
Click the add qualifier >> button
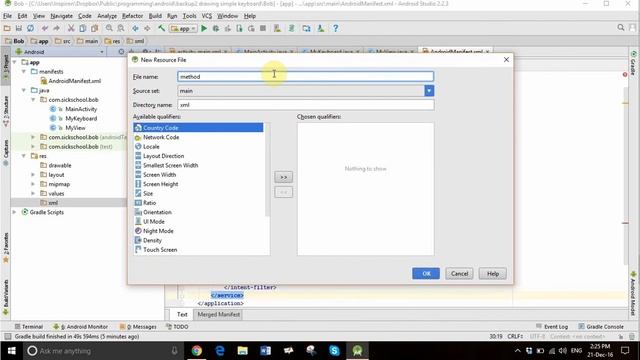pyautogui.click(x=283, y=177)
